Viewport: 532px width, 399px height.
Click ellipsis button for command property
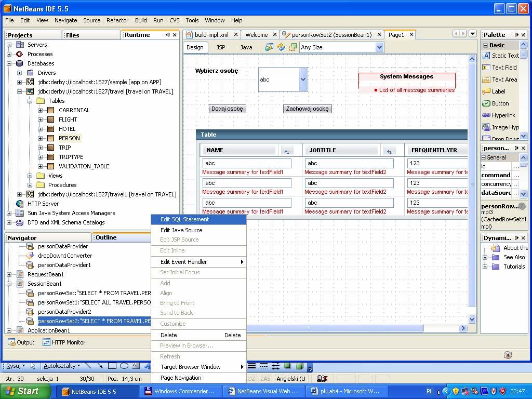516,176
